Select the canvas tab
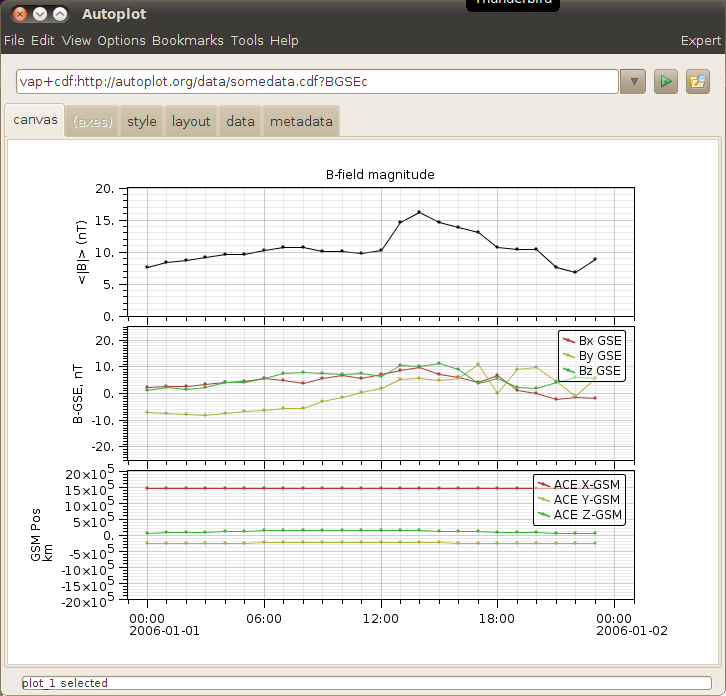The image size is (726, 696). click(x=35, y=121)
